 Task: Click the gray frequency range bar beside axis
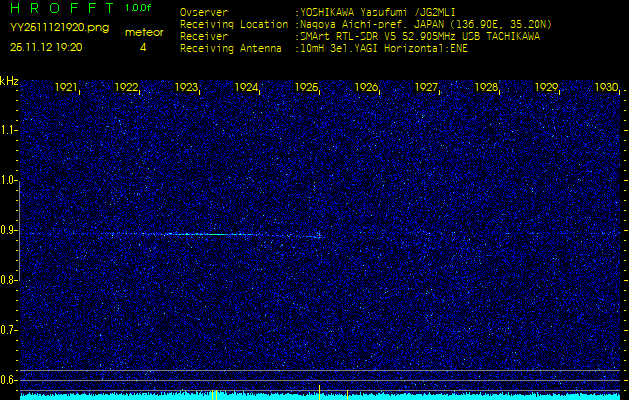point(19,231)
